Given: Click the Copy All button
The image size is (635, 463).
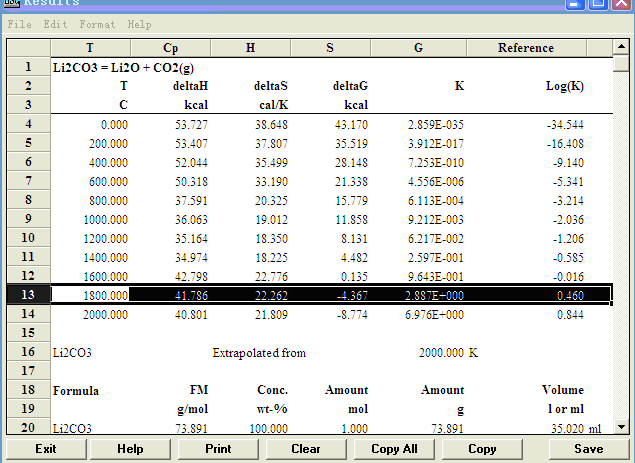Looking at the screenshot, I should [x=394, y=449].
